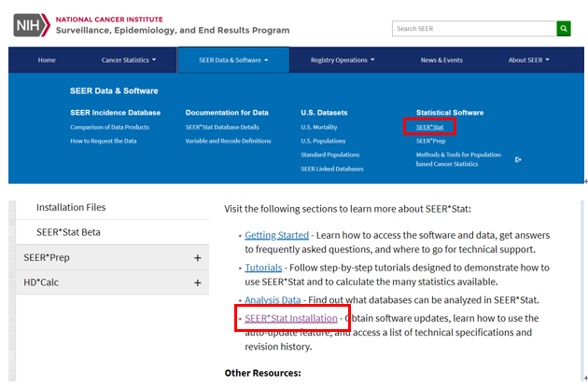The image size is (588, 386).
Task: Open the About SEER menu
Action: 529,60
